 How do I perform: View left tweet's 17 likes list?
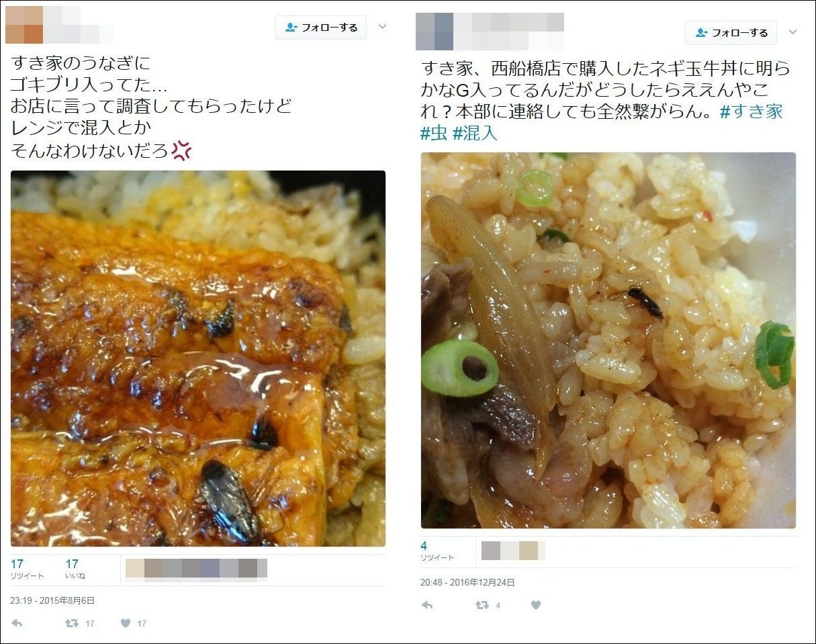pyautogui.click(x=75, y=569)
